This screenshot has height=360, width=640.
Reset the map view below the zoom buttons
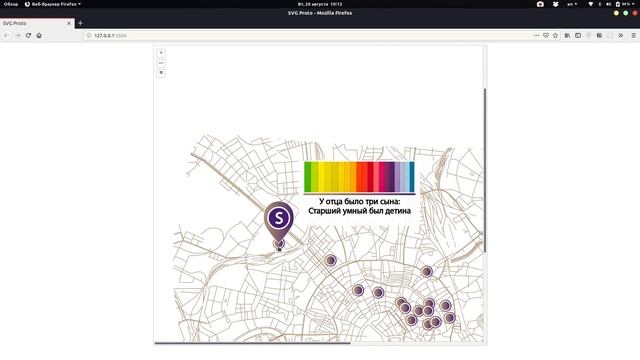click(x=161, y=73)
